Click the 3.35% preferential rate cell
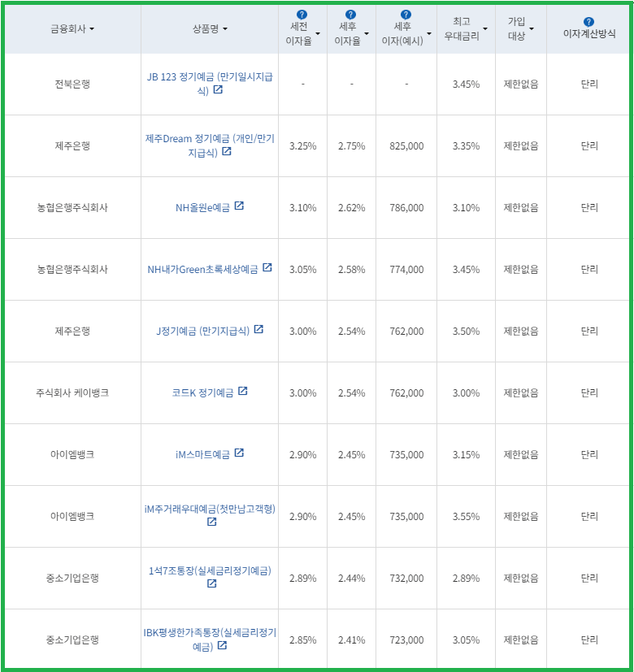 coord(466,146)
